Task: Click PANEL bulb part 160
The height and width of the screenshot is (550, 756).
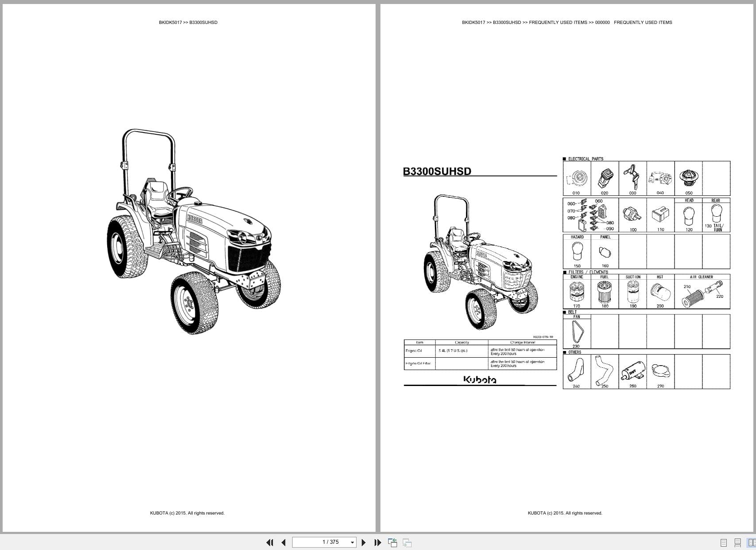Action: click(605, 252)
